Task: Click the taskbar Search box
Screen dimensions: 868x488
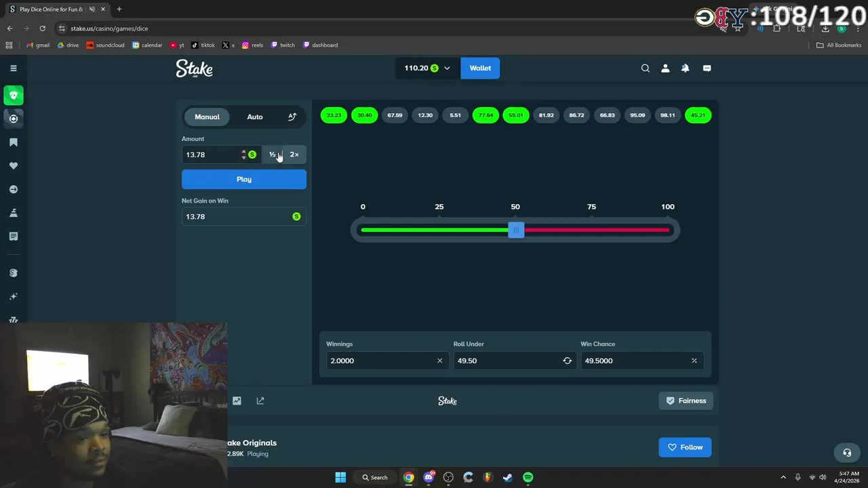Action: (x=375, y=477)
